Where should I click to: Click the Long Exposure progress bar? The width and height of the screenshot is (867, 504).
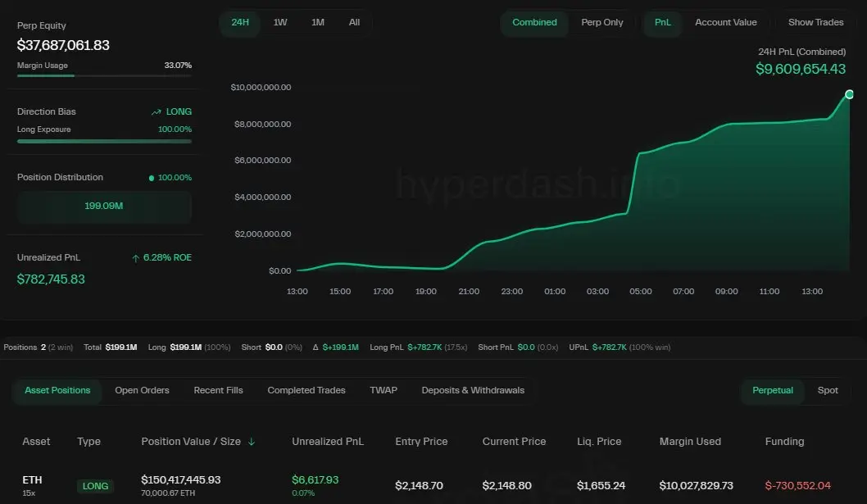click(x=104, y=142)
